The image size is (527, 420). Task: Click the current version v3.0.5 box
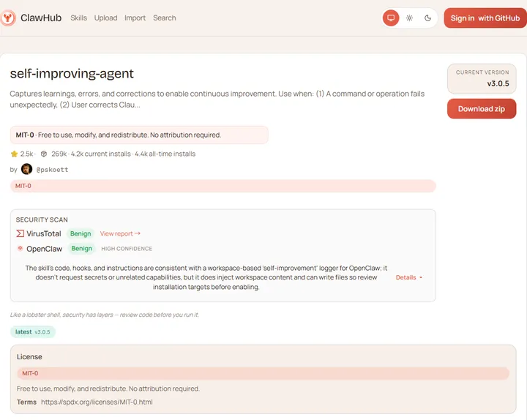tap(482, 78)
